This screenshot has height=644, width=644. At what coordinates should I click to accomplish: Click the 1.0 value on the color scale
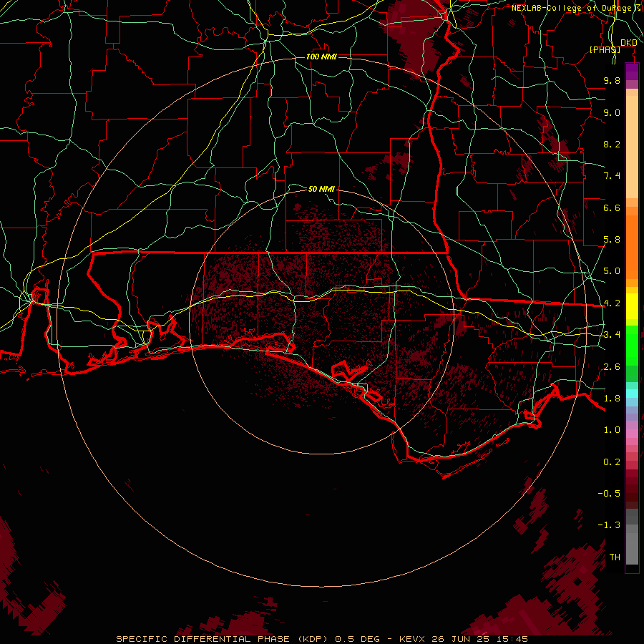click(x=612, y=430)
